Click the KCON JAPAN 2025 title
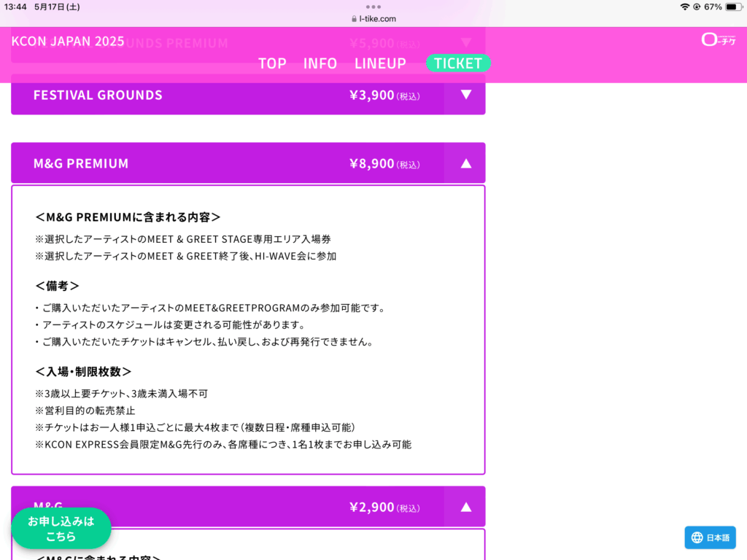 click(x=68, y=42)
